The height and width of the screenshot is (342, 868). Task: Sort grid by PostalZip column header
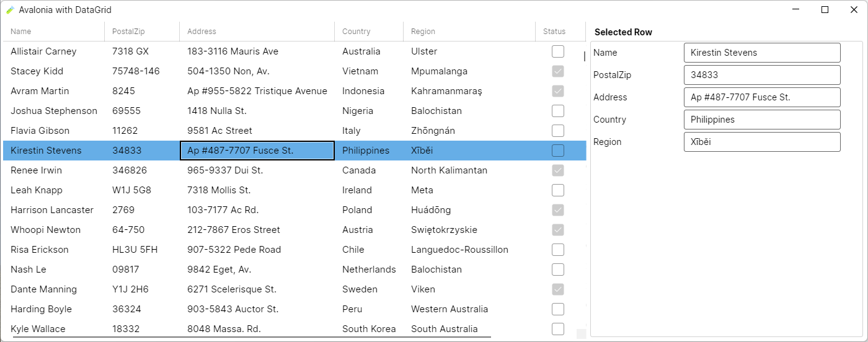click(142, 32)
